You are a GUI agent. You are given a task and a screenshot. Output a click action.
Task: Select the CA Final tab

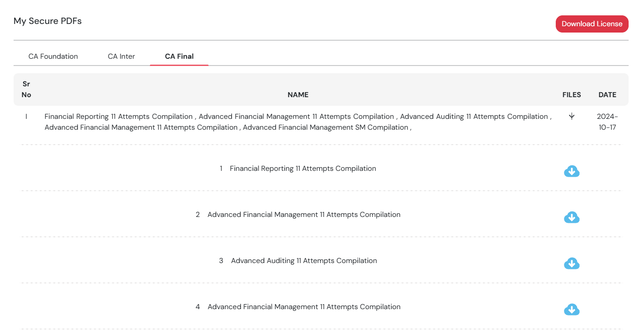(x=179, y=56)
